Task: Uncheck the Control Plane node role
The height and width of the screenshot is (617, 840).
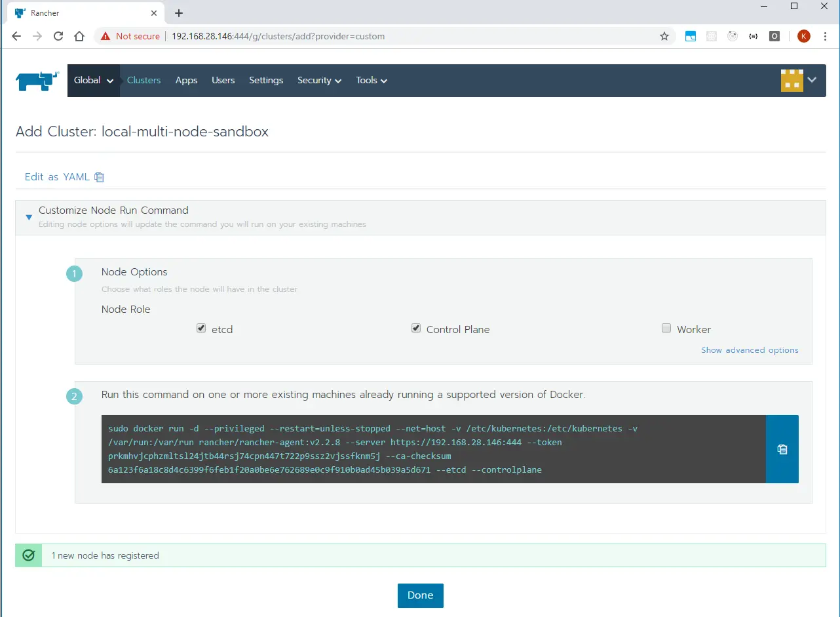Action: 415,328
